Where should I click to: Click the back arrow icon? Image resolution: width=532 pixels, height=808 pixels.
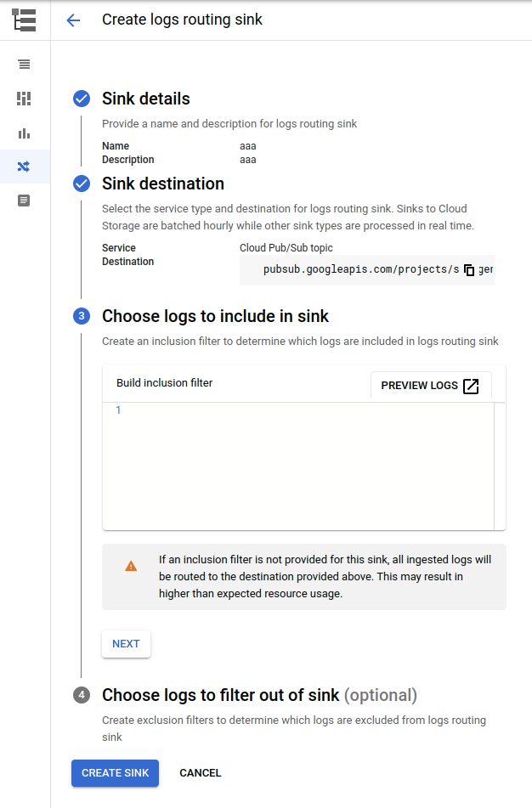73,20
